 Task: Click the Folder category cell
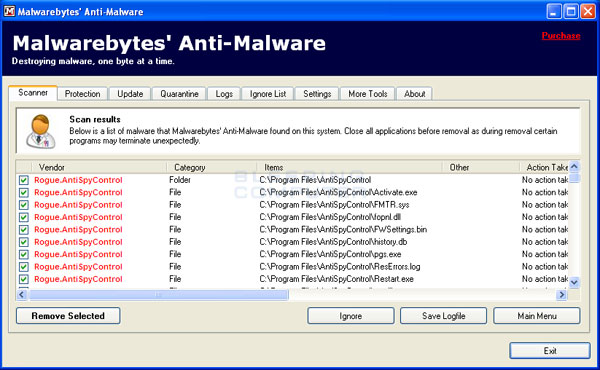[180, 180]
